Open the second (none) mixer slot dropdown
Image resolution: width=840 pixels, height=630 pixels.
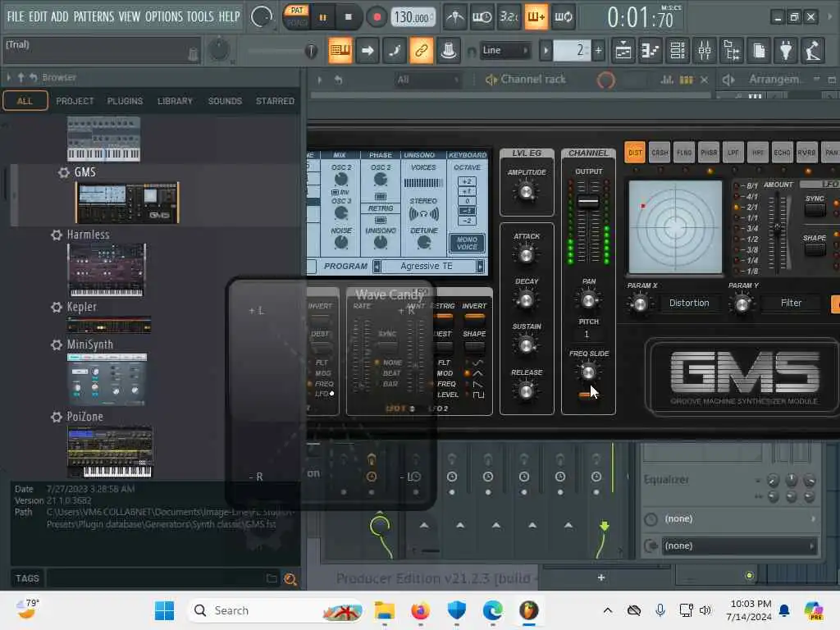[739, 546]
